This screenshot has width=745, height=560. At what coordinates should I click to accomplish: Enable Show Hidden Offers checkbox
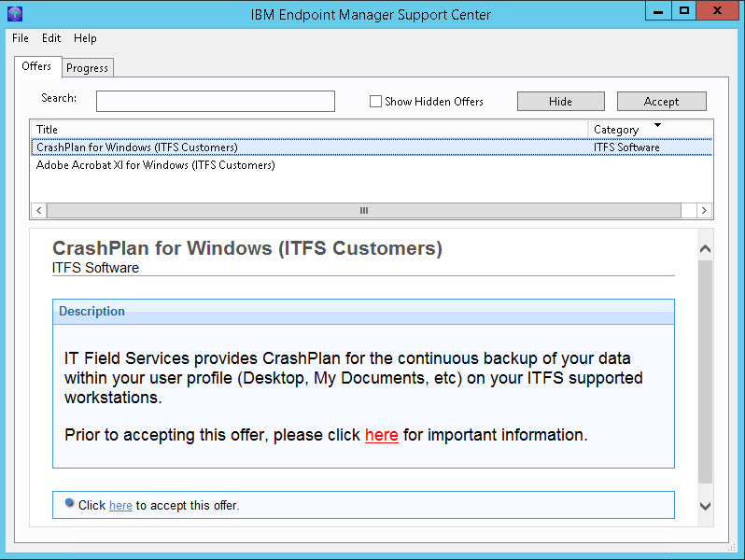375,101
